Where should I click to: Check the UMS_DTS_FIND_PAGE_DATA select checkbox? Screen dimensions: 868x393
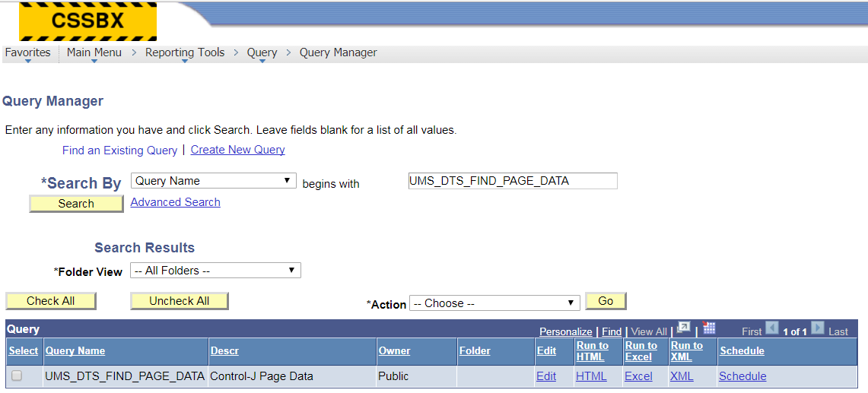pyautogui.click(x=17, y=376)
